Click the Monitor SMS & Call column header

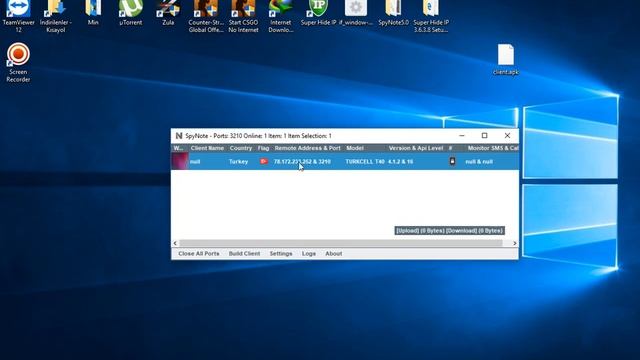coord(493,148)
